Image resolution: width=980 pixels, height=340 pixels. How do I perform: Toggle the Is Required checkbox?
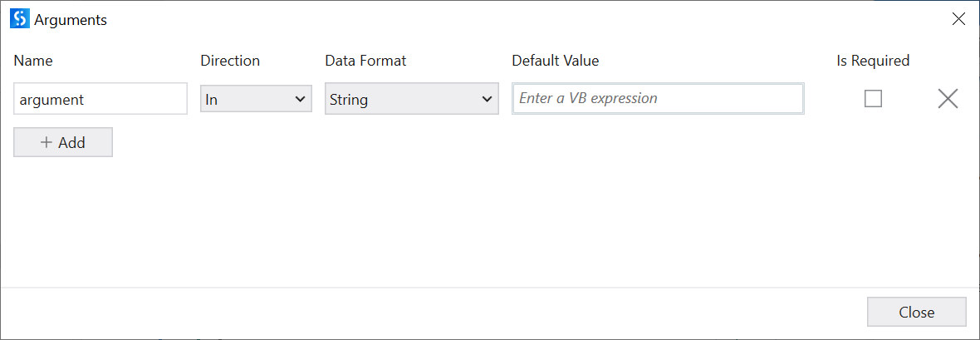[873, 99]
